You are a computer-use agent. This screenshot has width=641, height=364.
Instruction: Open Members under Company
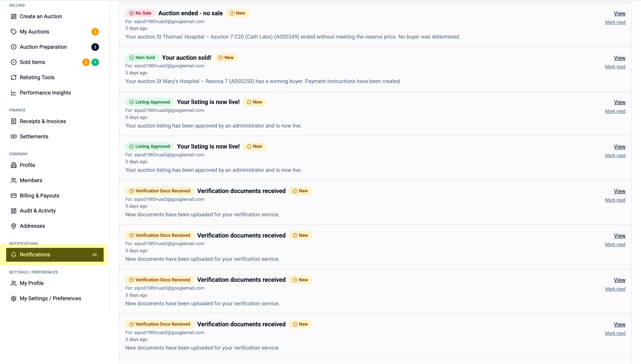pyautogui.click(x=31, y=180)
